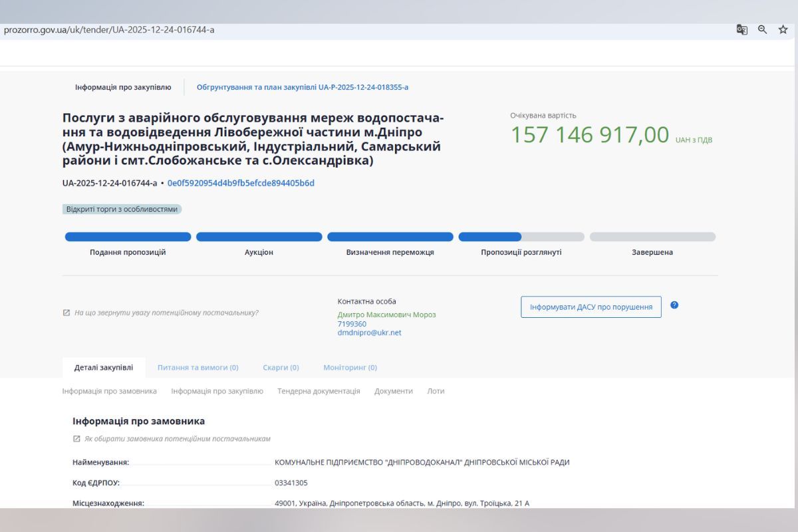Select the progress stage marker for Аукціон
The height and width of the screenshot is (532, 798).
[x=259, y=236]
